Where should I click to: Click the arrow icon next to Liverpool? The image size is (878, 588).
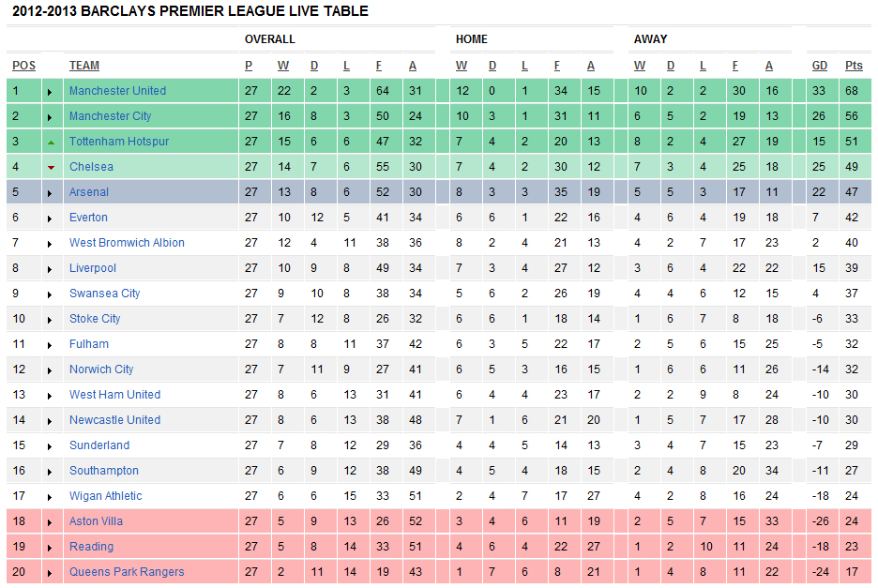[x=51, y=268]
